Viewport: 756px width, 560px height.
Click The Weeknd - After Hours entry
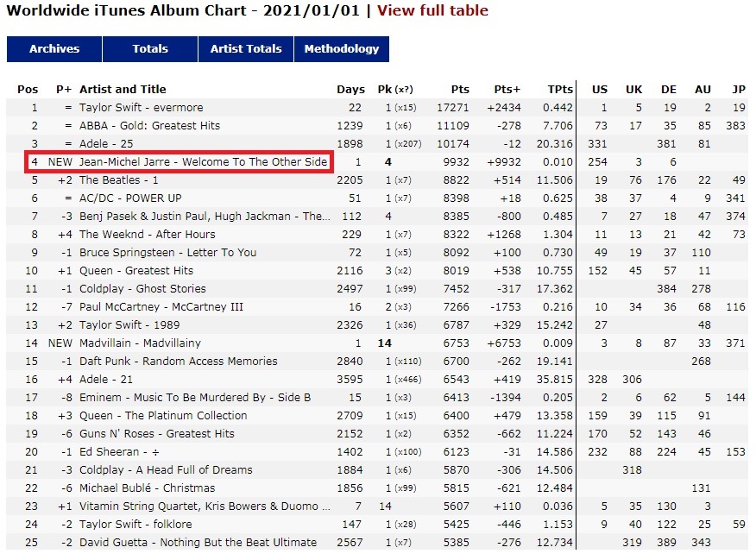pyautogui.click(x=147, y=234)
